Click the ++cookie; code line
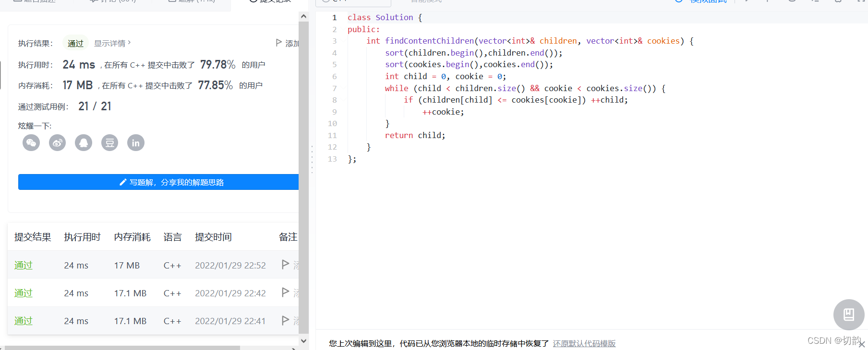The image size is (868, 350). [443, 112]
